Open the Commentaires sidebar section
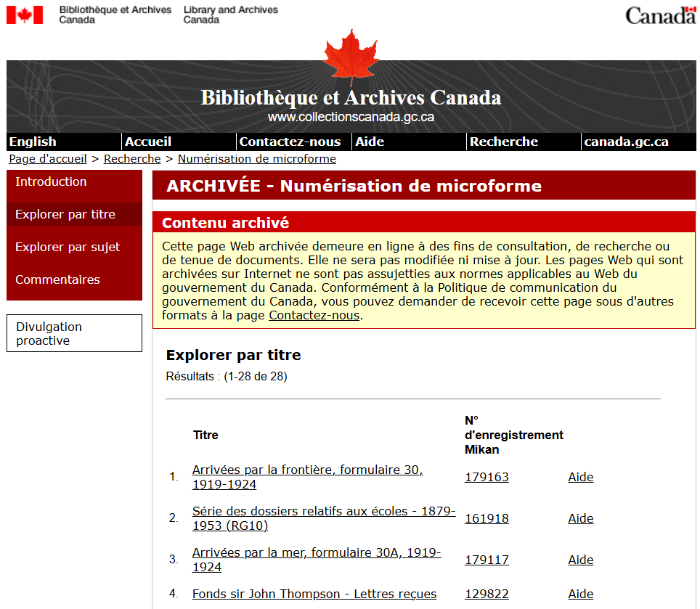Viewport: 700px width, 609px height. click(56, 279)
